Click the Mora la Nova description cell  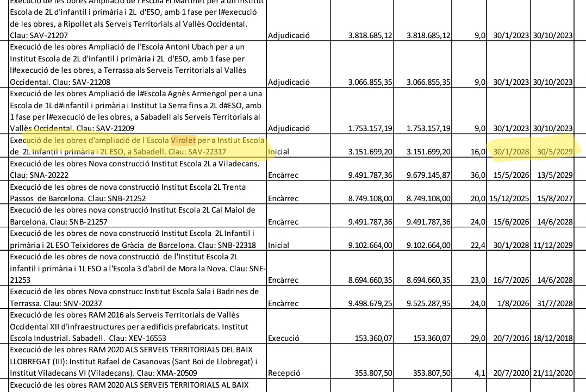[x=138, y=268]
